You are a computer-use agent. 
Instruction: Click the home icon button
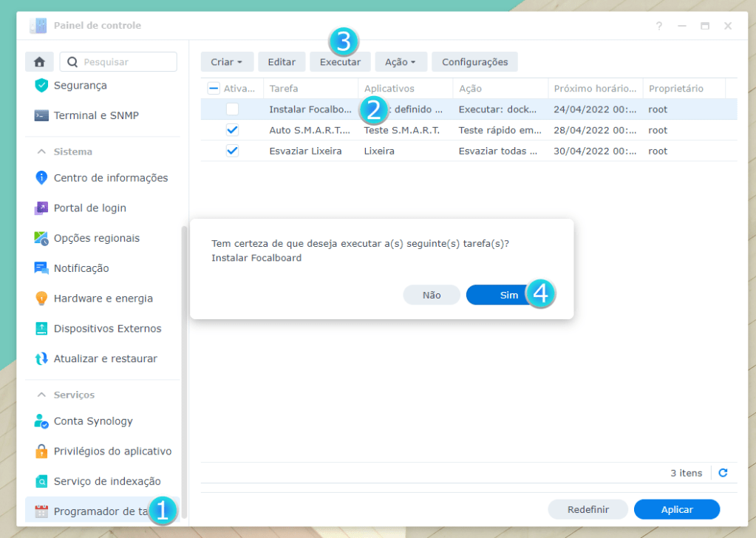(x=39, y=62)
